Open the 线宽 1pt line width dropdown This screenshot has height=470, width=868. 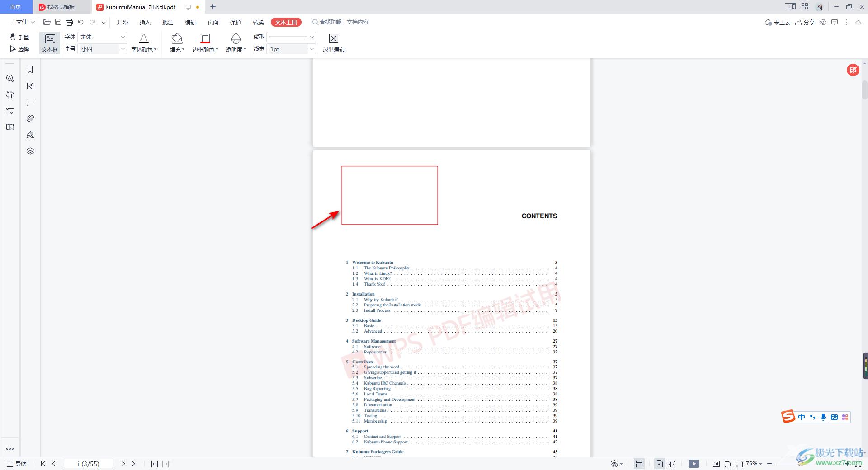pos(291,49)
